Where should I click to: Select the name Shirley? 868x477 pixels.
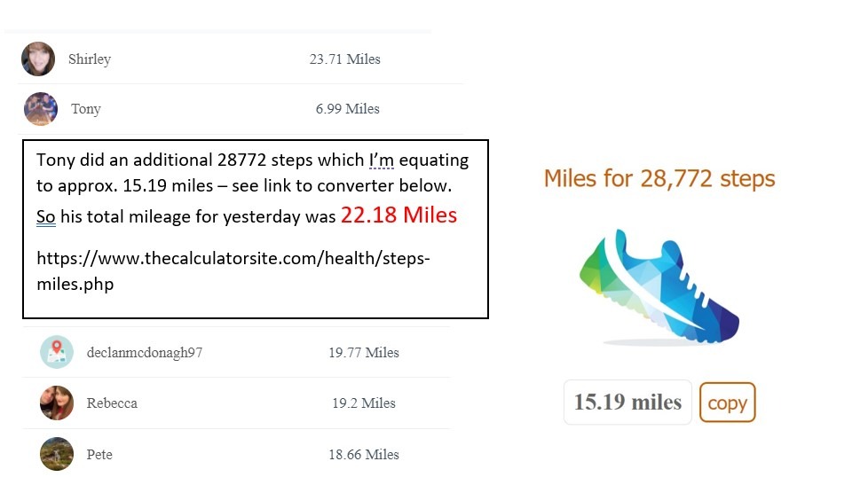coord(90,59)
